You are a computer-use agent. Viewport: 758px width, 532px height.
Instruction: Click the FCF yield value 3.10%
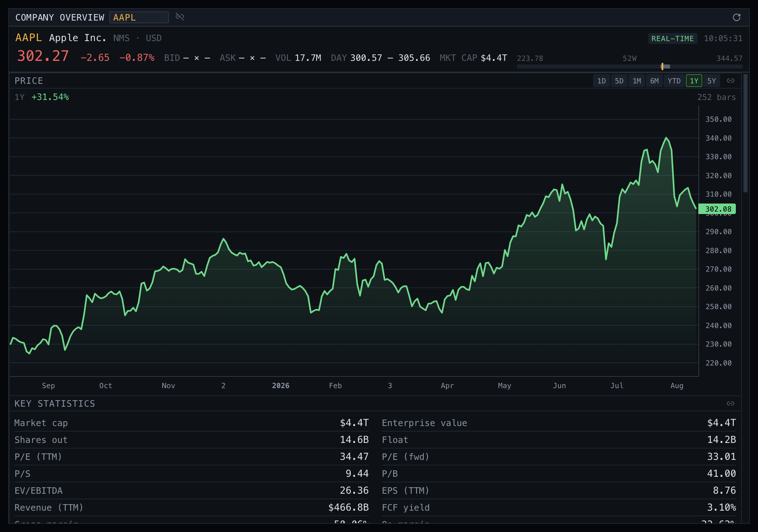click(x=721, y=507)
